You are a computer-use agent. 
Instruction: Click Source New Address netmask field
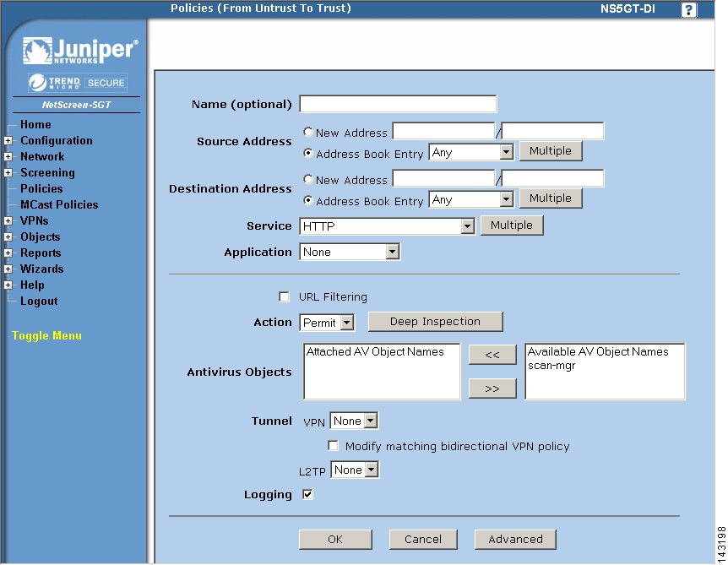tap(552, 131)
